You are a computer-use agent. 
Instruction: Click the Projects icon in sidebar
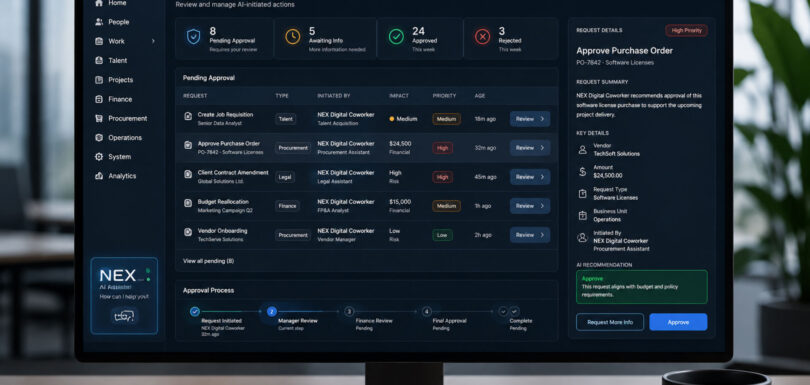[99, 80]
